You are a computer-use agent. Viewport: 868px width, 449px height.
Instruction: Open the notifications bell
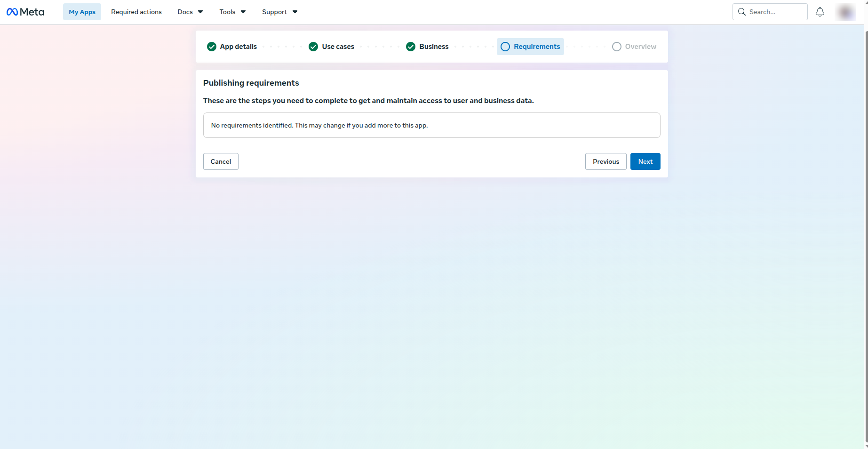[x=820, y=12]
